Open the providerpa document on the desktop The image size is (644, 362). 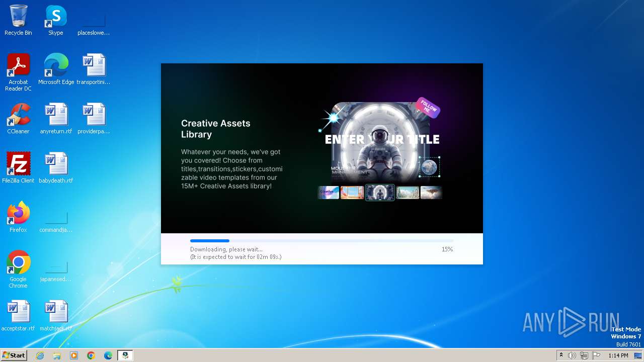[x=94, y=119]
